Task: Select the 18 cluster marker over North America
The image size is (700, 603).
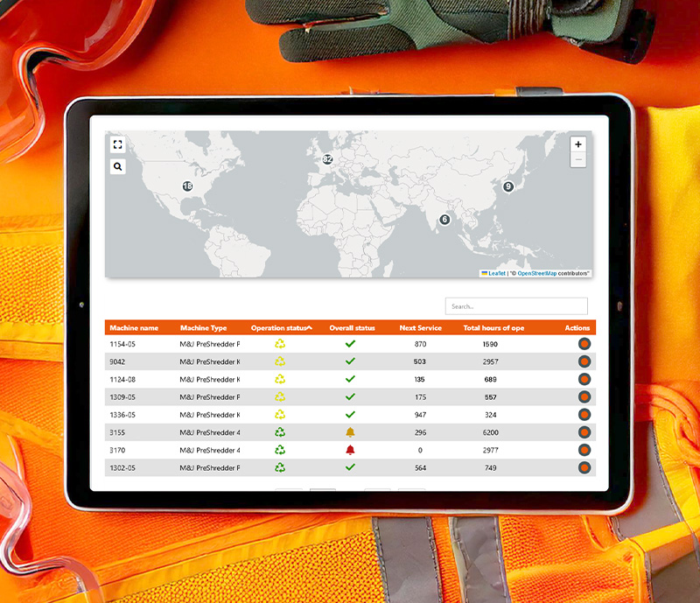Action: pyautogui.click(x=187, y=186)
